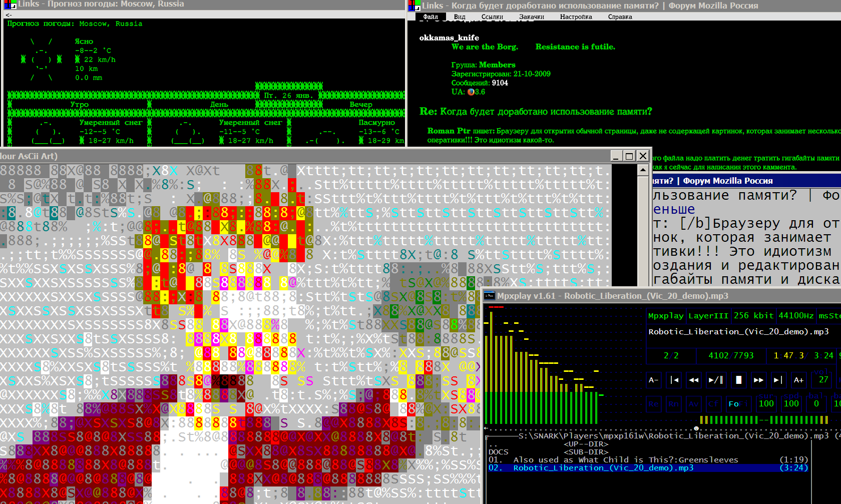The image size is (841, 504).
Task: Click the song position smiley marker
Action: click(x=696, y=428)
